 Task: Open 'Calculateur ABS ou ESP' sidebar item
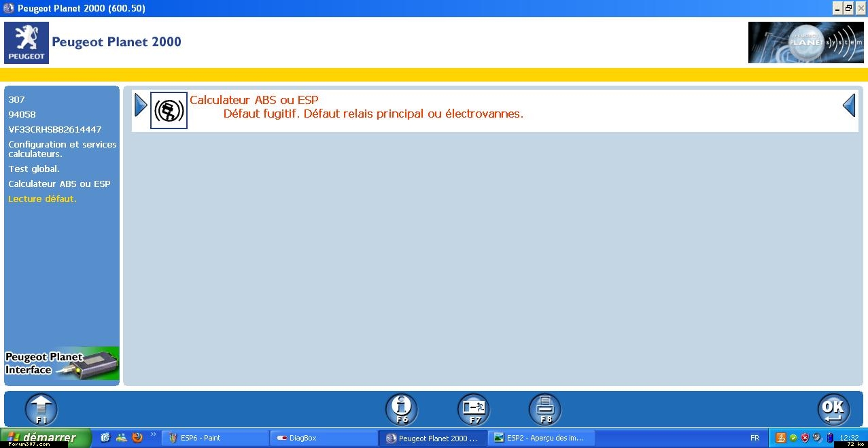click(59, 184)
